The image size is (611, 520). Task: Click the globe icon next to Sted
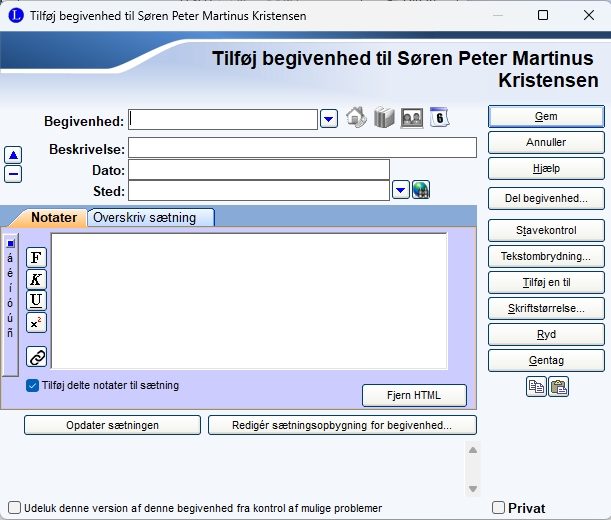(x=421, y=190)
